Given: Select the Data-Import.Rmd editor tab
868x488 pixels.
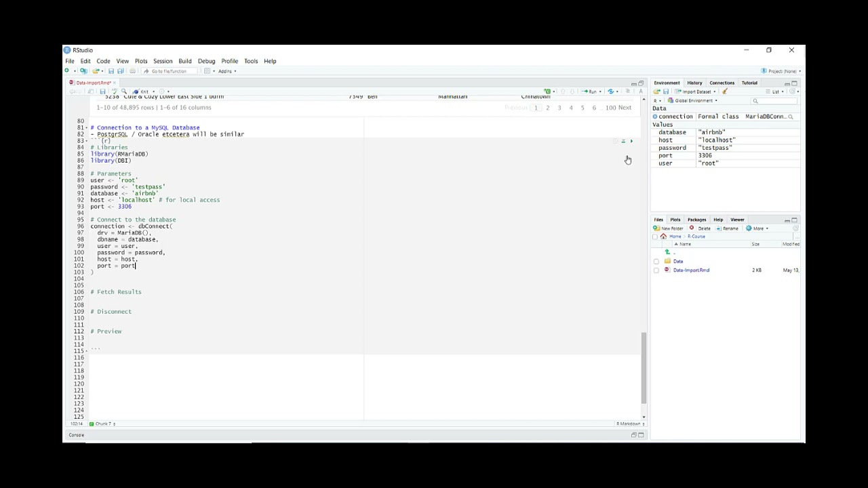Looking at the screenshot, I should (92, 83).
